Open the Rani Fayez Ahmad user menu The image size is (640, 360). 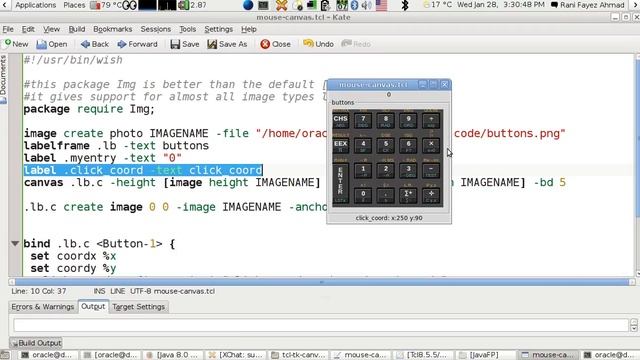(x=588, y=5)
